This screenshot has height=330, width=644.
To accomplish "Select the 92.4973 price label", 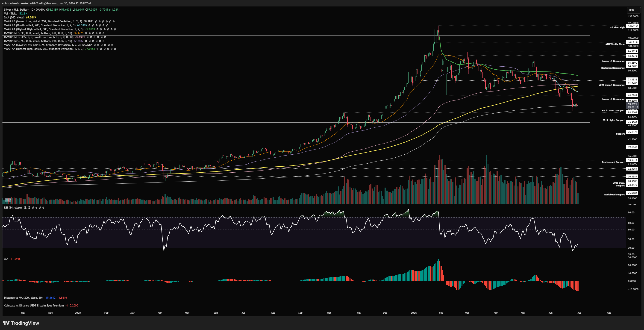I will coord(632,56).
